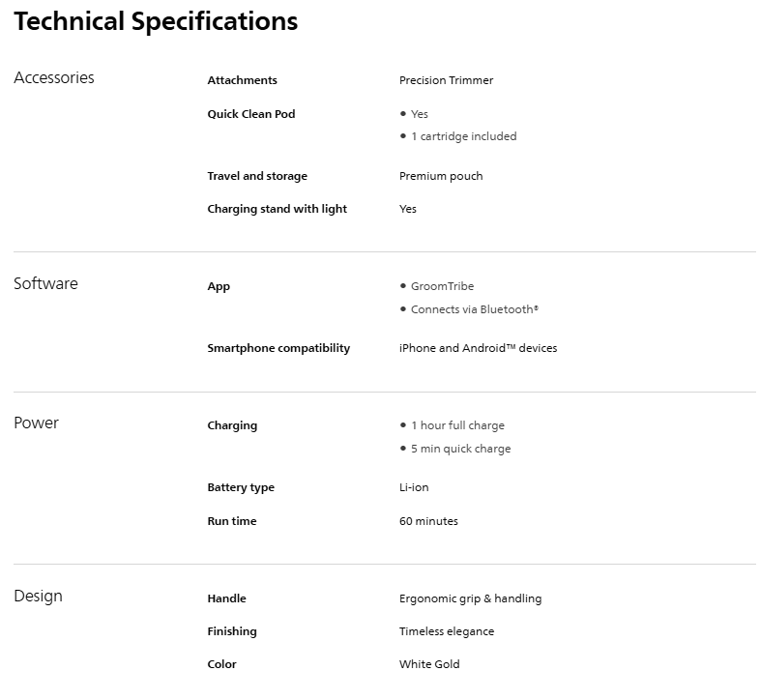Select the Charging stand with light label
The width and height of the screenshot is (760, 700).
[277, 209]
